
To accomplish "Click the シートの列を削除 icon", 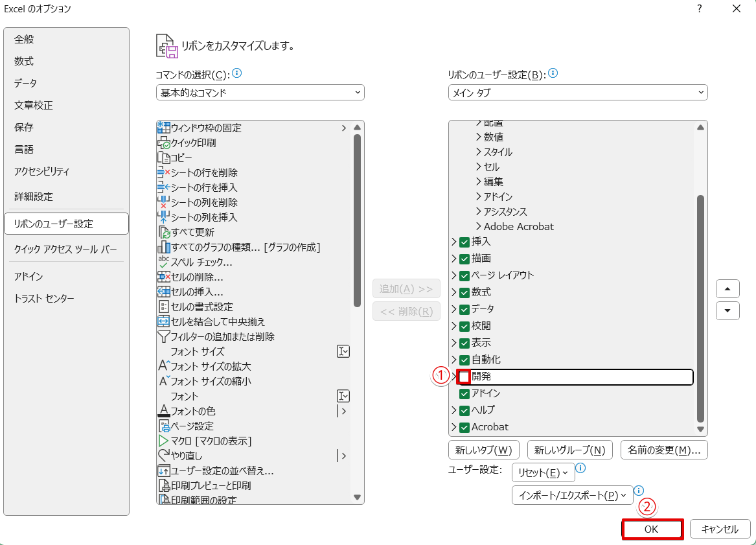I will point(163,203).
